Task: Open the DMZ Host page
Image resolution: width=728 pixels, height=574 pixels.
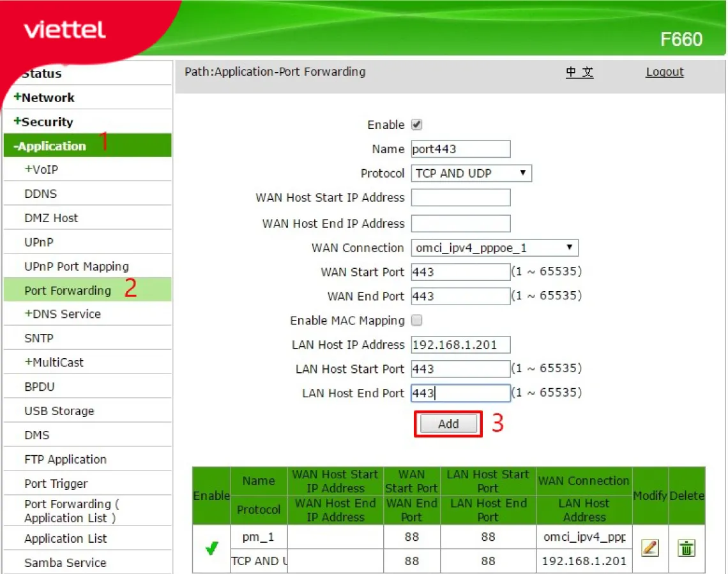Action: (51, 218)
